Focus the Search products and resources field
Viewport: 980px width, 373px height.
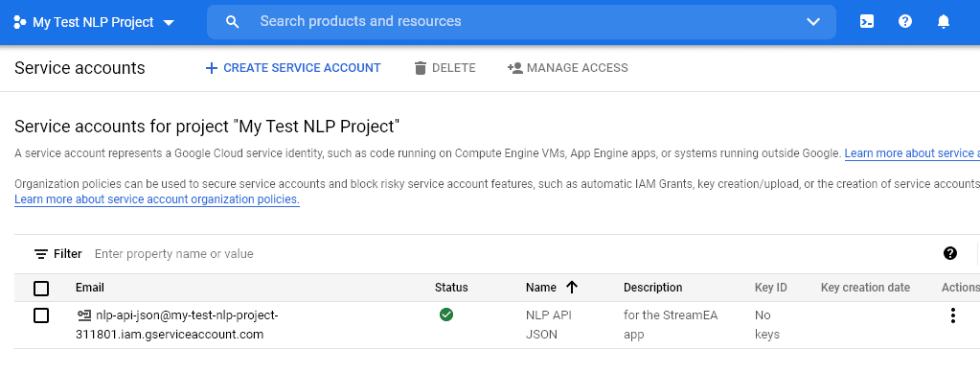pyautogui.click(x=521, y=22)
